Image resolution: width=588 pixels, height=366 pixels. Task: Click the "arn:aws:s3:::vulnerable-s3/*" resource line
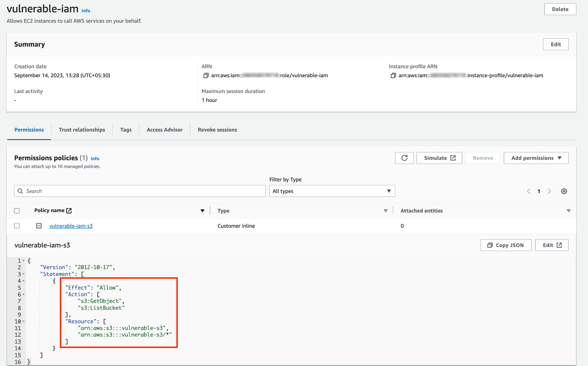[125, 335]
